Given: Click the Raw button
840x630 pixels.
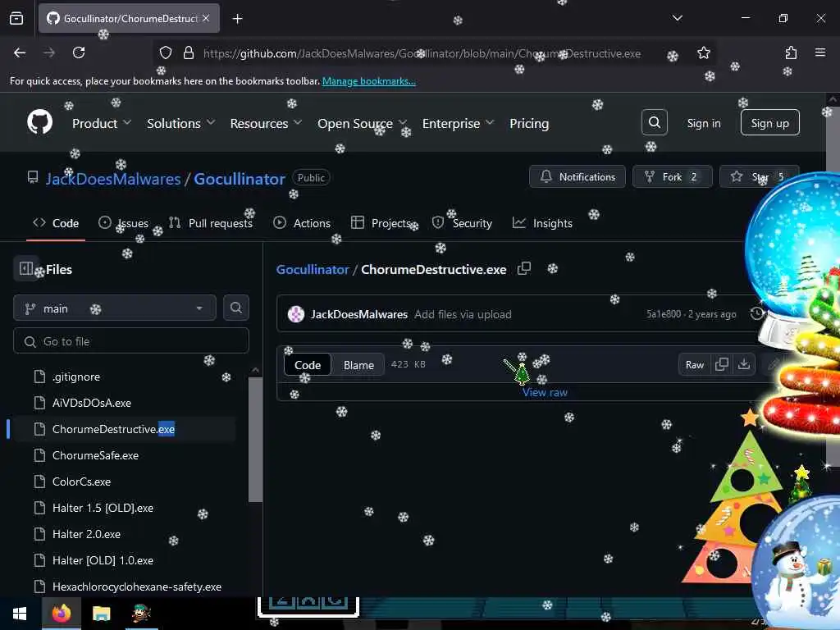Looking at the screenshot, I should pos(694,364).
